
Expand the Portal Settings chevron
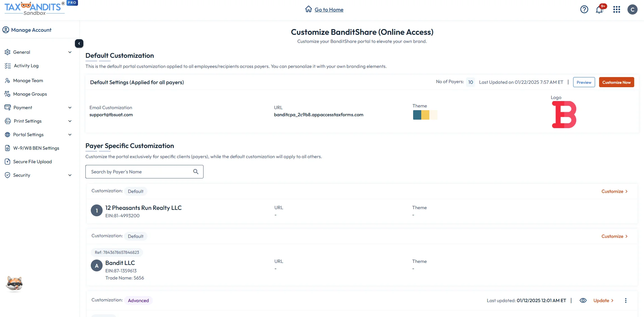click(x=70, y=135)
